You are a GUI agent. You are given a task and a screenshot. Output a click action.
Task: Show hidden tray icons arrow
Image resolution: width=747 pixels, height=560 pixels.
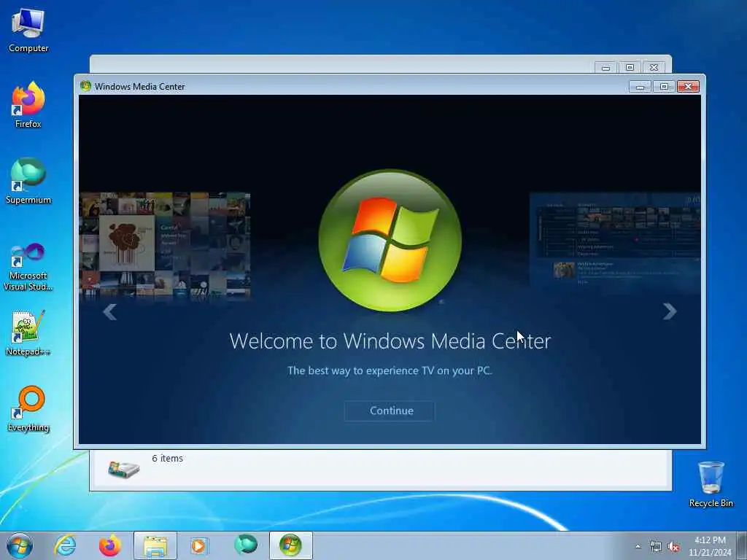(638, 547)
